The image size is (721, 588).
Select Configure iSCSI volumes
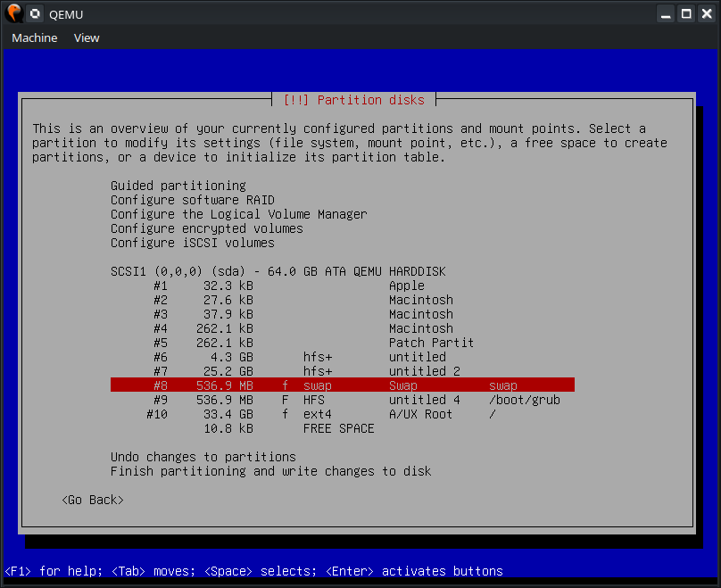(x=192, y=243)
